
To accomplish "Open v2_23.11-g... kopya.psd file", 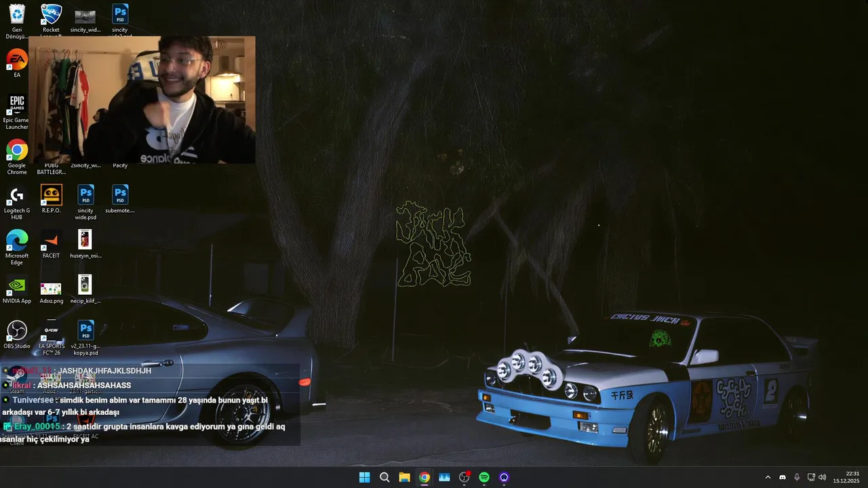I will (85, 338).
